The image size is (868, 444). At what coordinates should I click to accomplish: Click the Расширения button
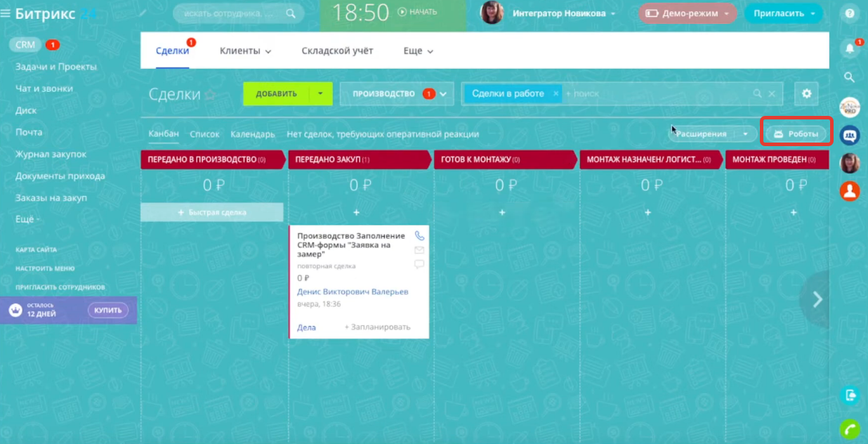(701, 133)
